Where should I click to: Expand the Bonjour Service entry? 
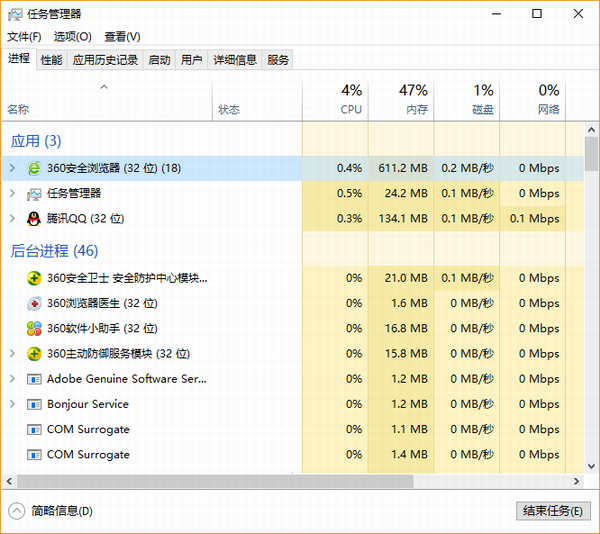point(13,404)
